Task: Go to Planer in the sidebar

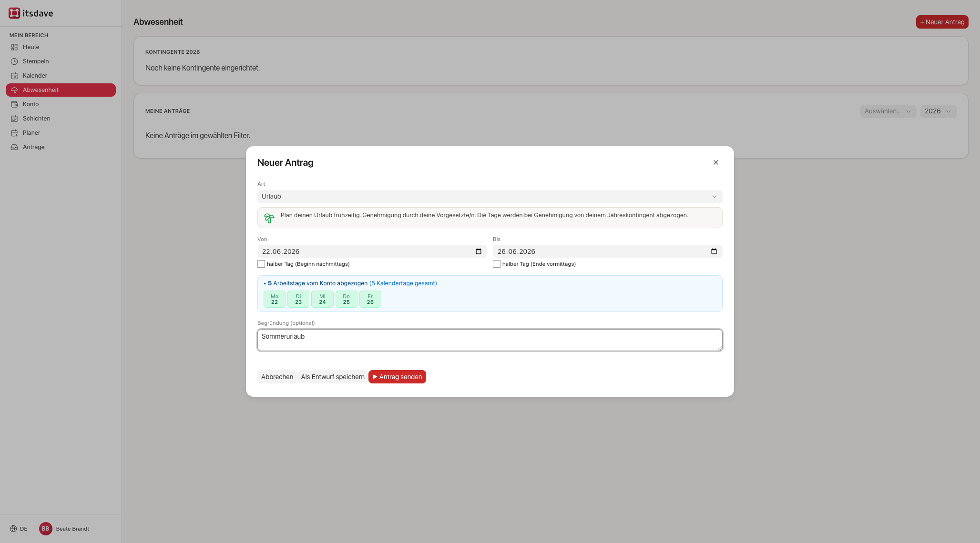Action: (61, 133)
